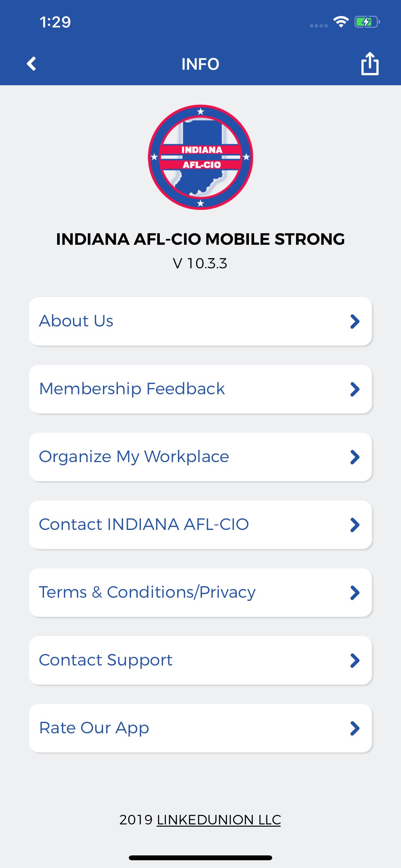
Task: Expand the Membership Feedback chevron
Action: 355,389
